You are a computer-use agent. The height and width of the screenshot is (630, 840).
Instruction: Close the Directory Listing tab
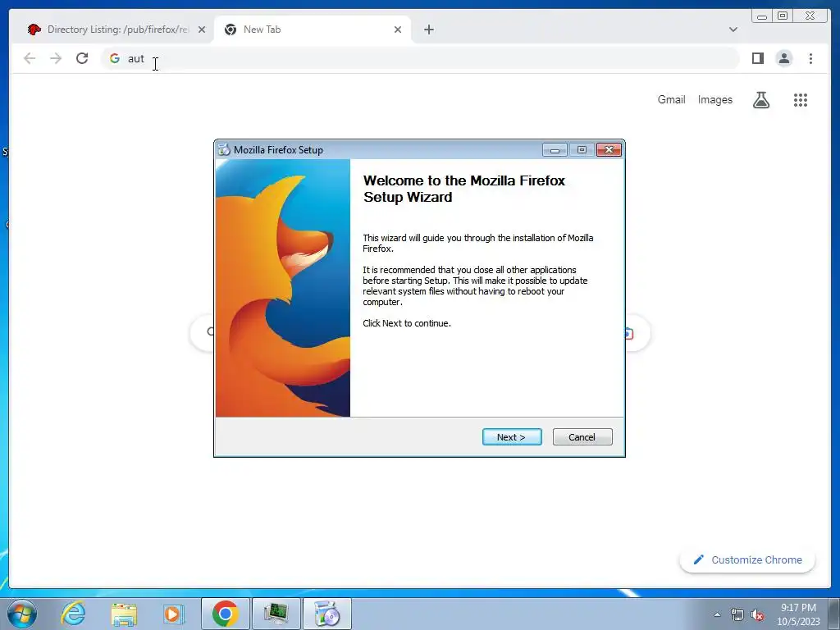coord(202,30)
